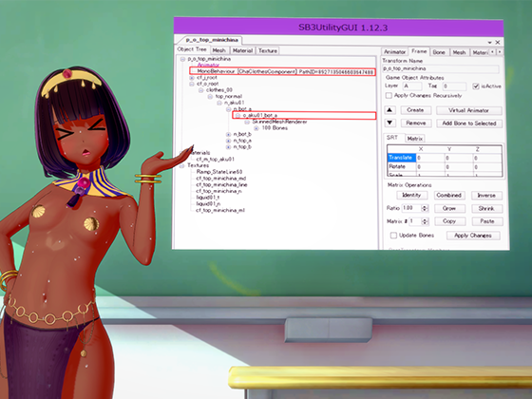Select the Rotate row header
Viewport: 532px width, 399px height.
click(x=401, y=166)
